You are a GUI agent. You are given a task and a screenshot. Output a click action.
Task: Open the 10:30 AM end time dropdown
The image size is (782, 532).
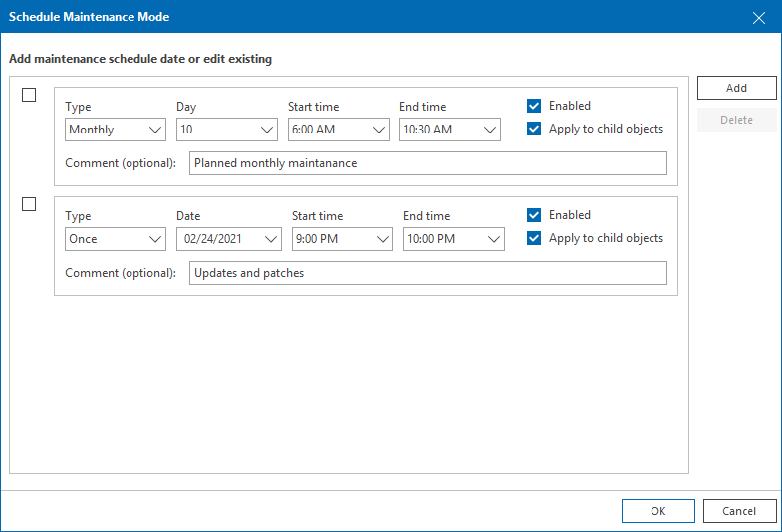tap(450, 130)
